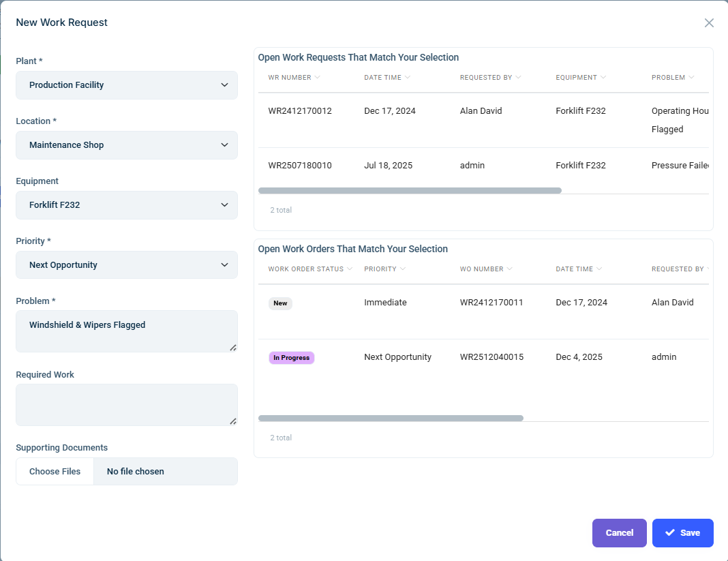Click the sort chevron beside WO Number

(510, 269)
